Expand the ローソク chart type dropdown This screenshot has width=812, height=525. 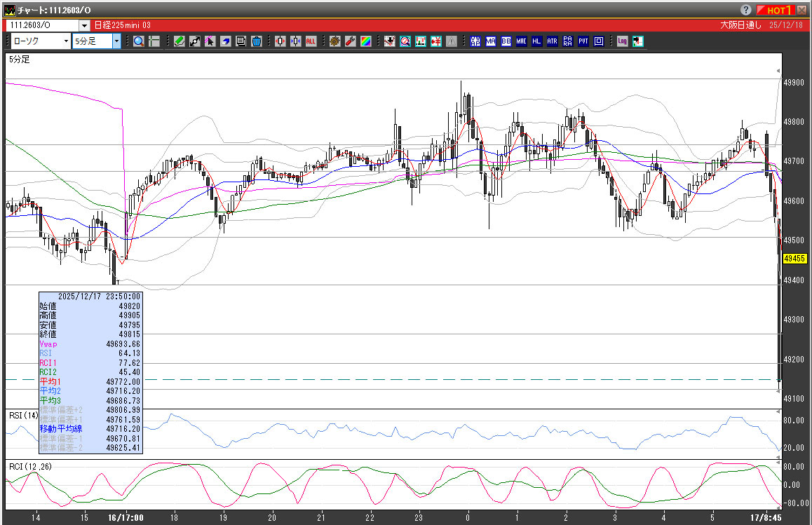(x=65, y=41)
